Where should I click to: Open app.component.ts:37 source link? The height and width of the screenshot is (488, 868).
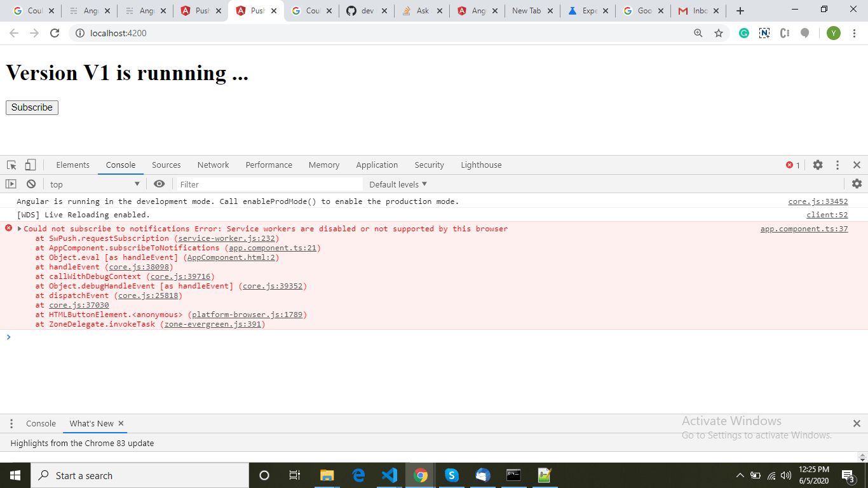(803, 228)
